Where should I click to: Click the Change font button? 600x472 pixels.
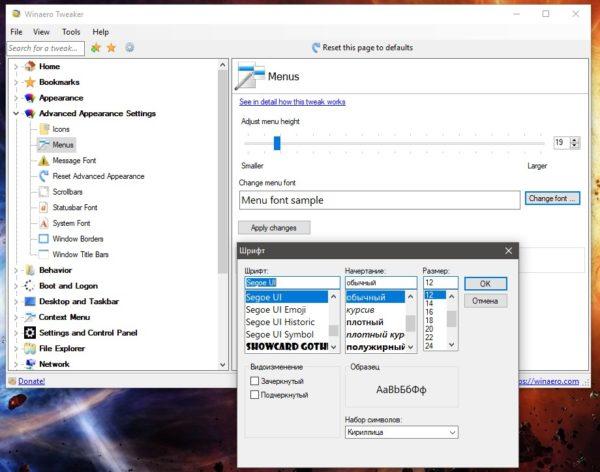pyautogui.click(x=552, y=198)
